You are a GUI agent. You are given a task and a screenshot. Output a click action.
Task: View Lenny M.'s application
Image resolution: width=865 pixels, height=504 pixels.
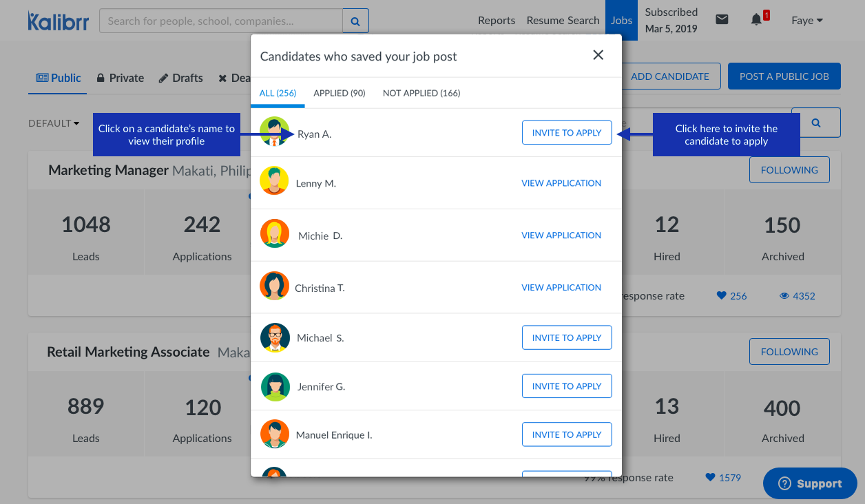(x=561, y=183)
